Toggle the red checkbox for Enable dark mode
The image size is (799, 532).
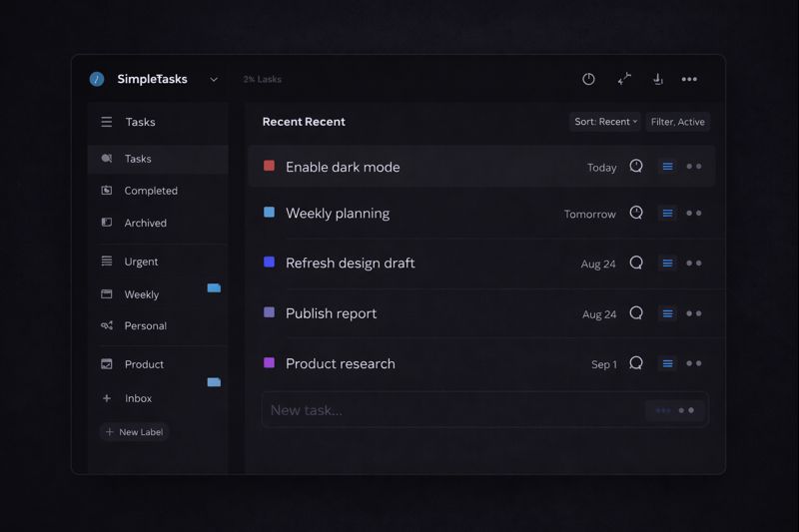pyautogui.click(x=269, y=166)
